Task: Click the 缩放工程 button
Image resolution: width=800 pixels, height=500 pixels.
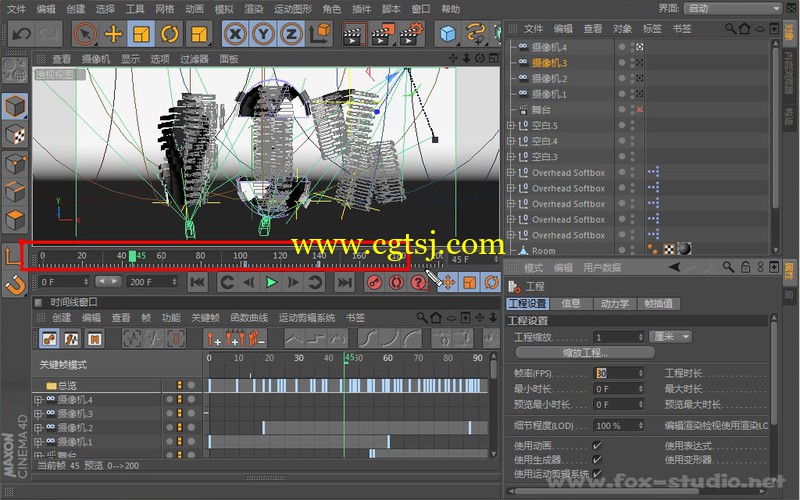Action: [x=585, y=353]
